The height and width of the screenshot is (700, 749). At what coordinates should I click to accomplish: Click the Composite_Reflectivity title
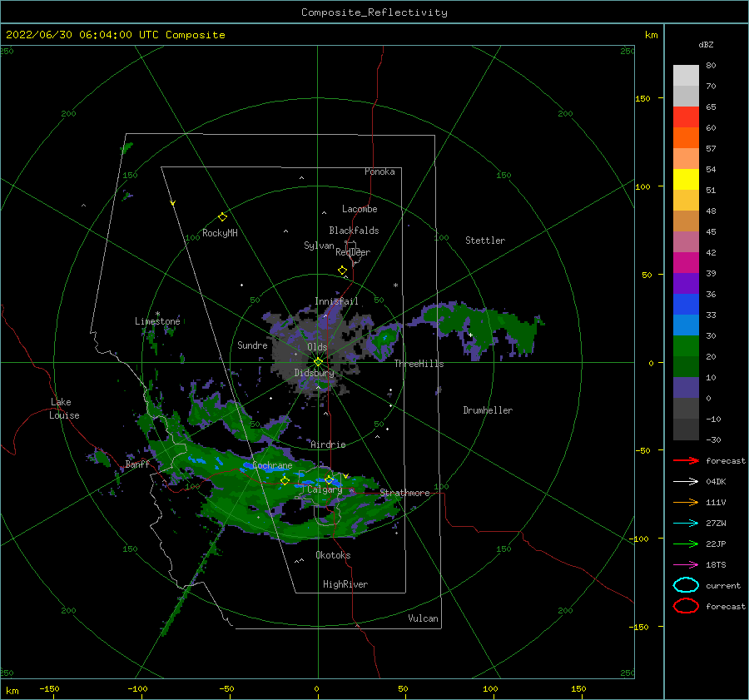[x=374, y=12]
